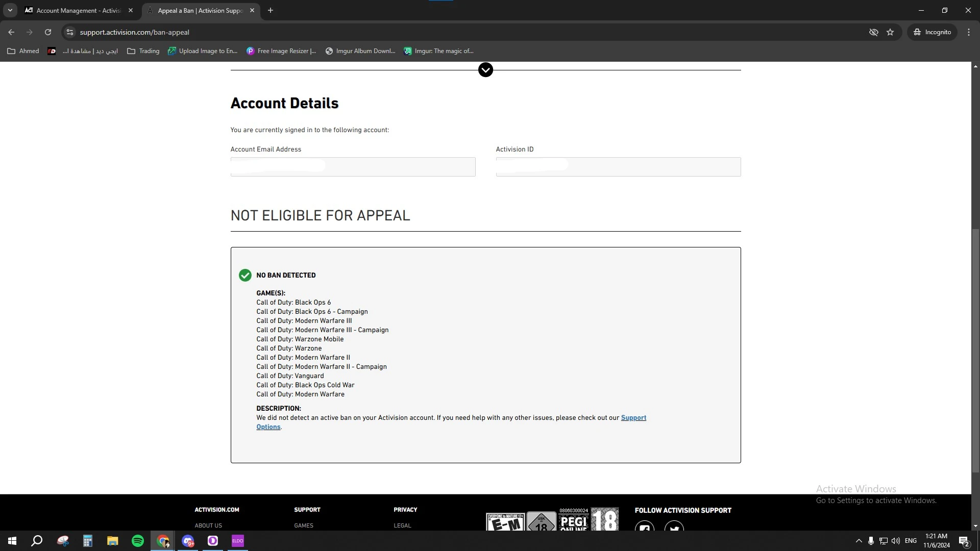Open a new browser tab

271,10
